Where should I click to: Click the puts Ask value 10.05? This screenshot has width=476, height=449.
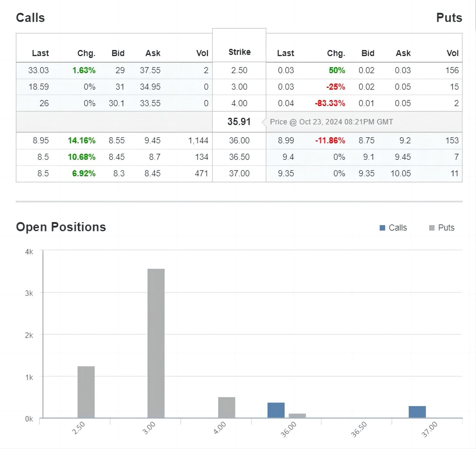pyautogui.click(x=400, y=174)
